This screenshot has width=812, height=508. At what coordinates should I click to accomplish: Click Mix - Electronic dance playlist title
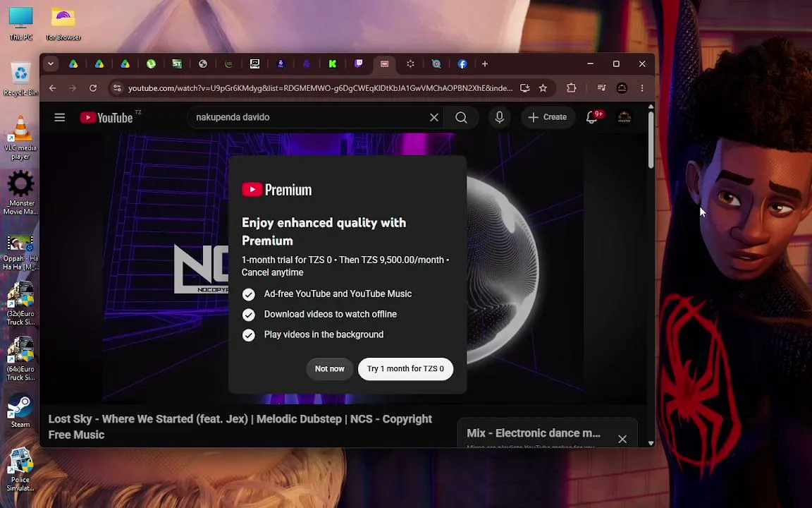(534, 433)
